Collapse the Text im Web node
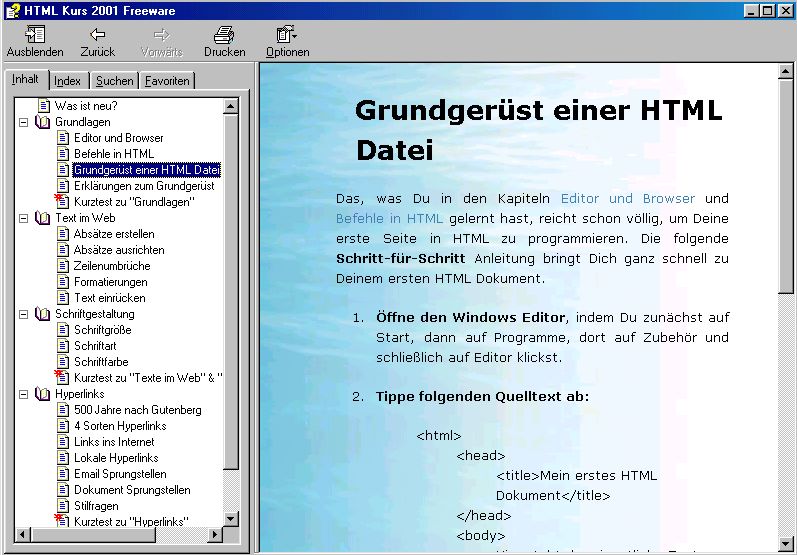This screenshot has width=797, height=555. coord(23,218)
